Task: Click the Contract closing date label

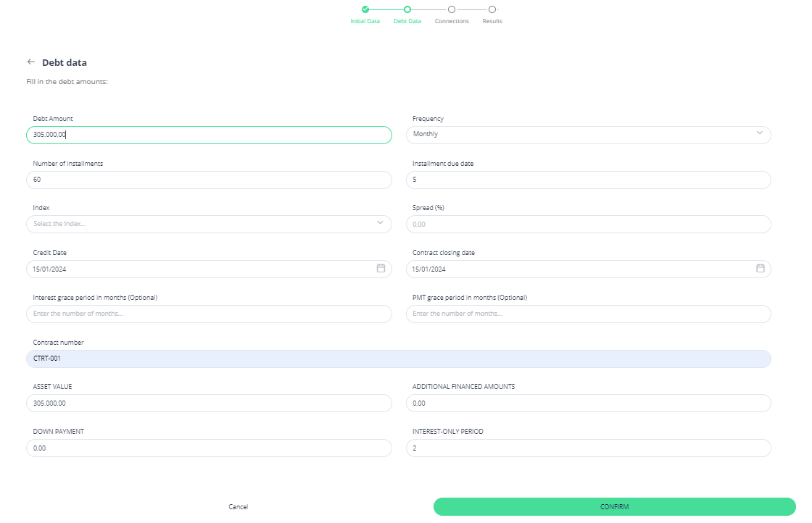Action: point(443,253)
